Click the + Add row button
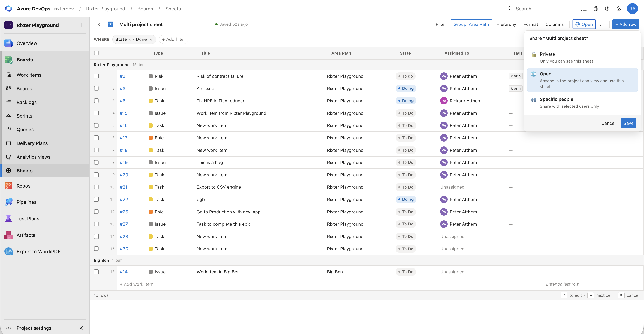 [x=626, y=24]
